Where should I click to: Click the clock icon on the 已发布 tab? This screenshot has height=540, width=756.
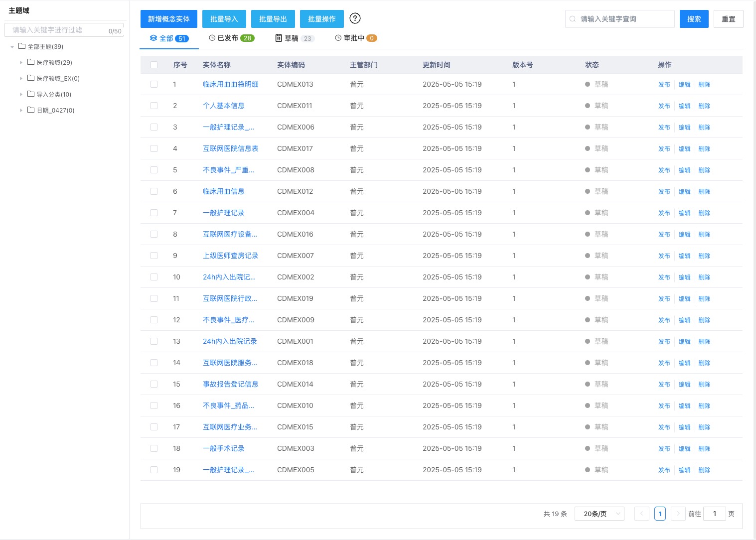(212, 38)
